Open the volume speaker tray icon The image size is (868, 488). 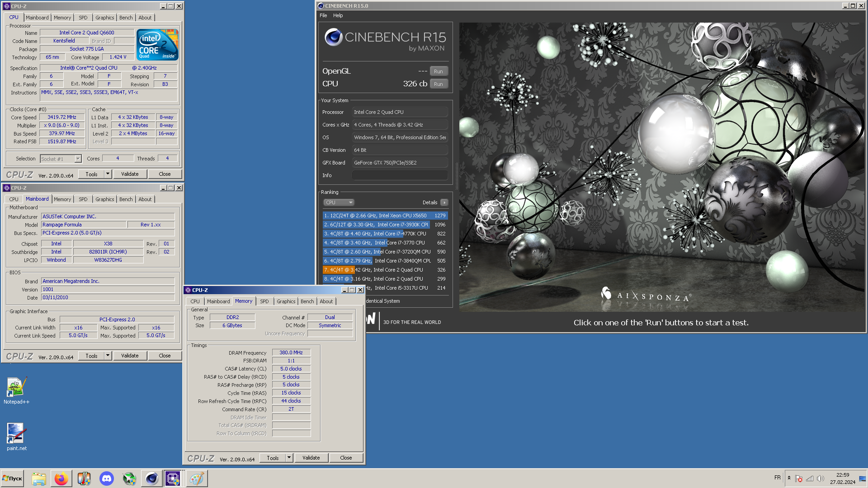pos(821,479)
